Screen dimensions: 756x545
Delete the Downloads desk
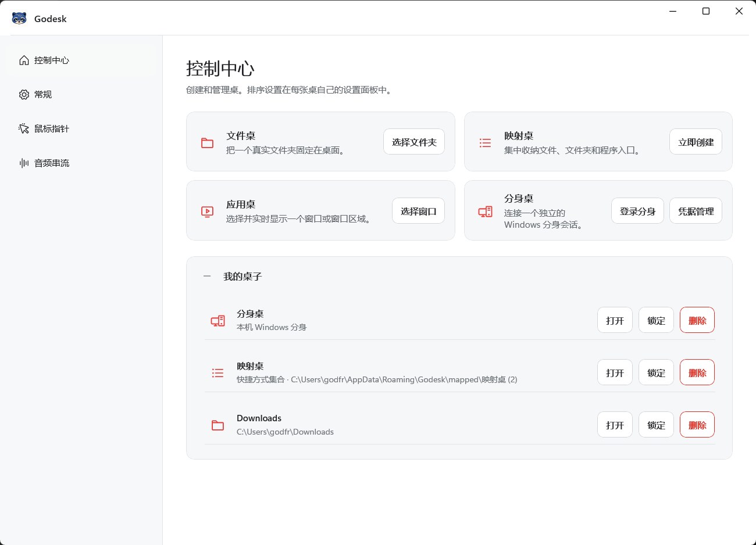pyautogui.click(x=697, y=425)
